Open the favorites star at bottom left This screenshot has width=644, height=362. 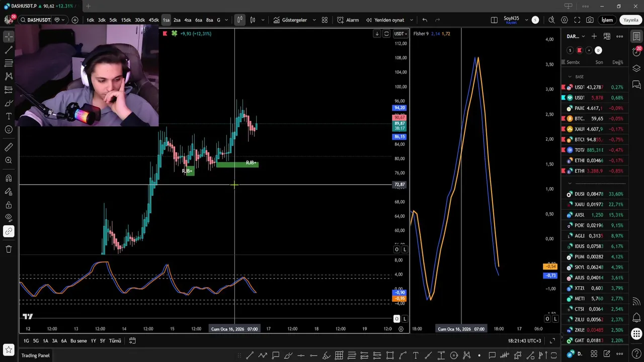[9, 349]
